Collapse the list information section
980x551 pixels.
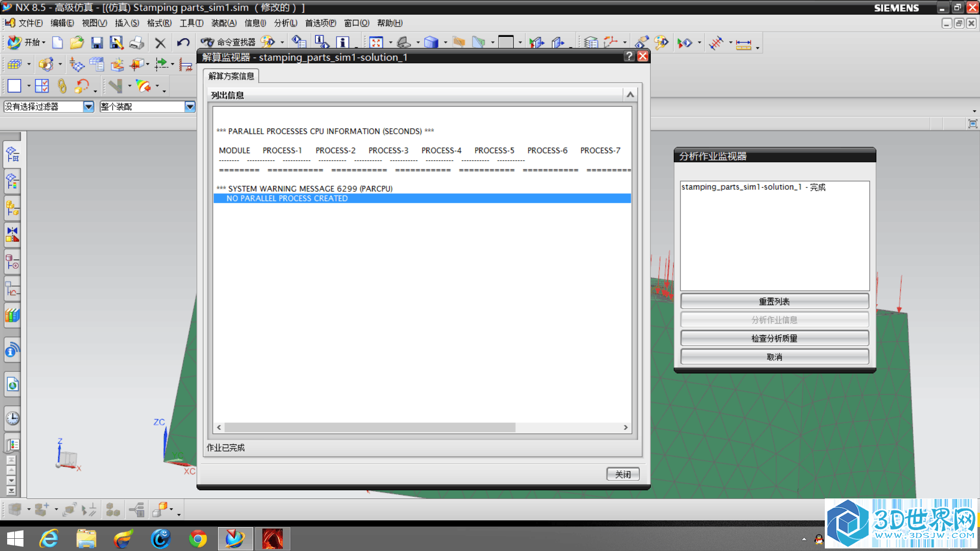pyautogui.click(x=630, y=95)
